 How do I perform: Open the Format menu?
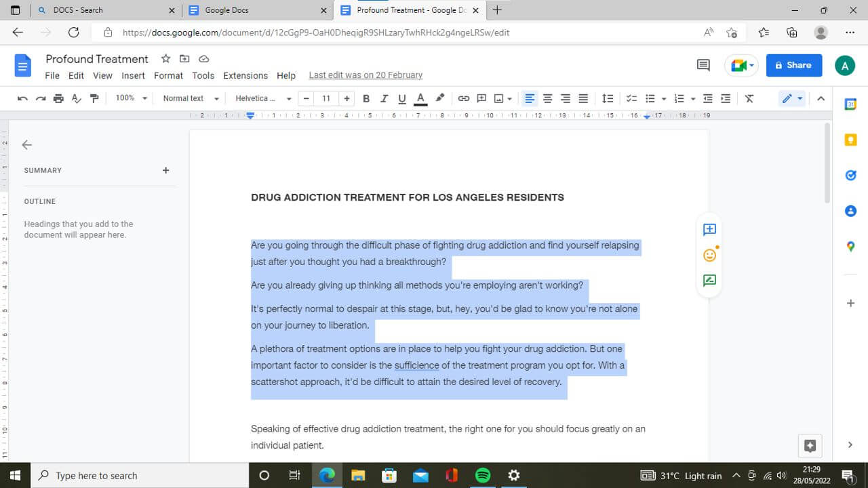(x=168, y=75)
